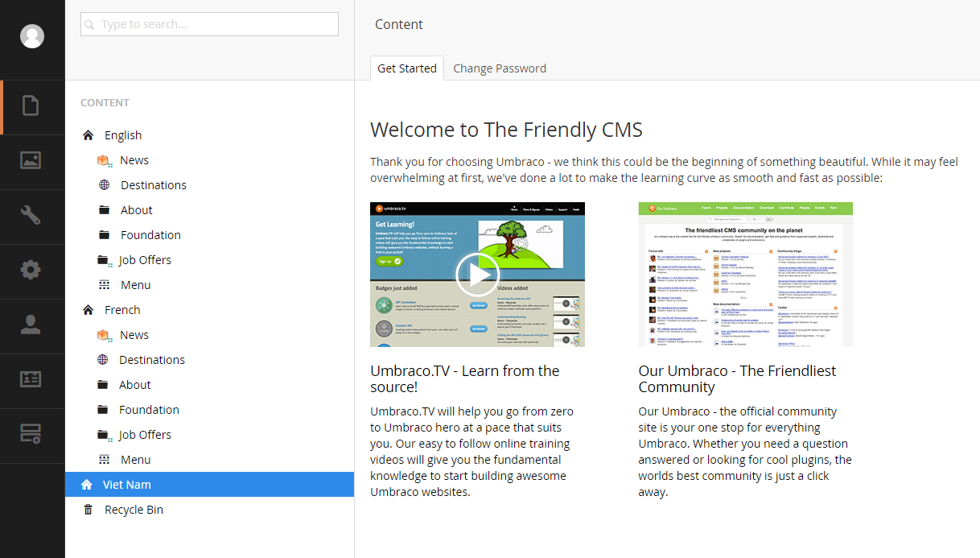Image resolution: width=980 pixels, height=558 pixels.
Task: Click the News box icon under English
Action: pos(104,161)
